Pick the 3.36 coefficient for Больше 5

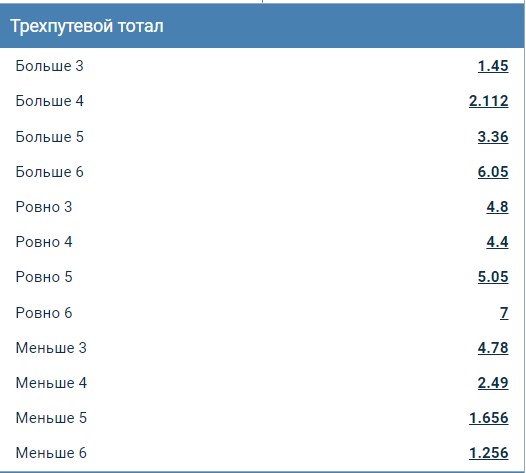[493, 137]
